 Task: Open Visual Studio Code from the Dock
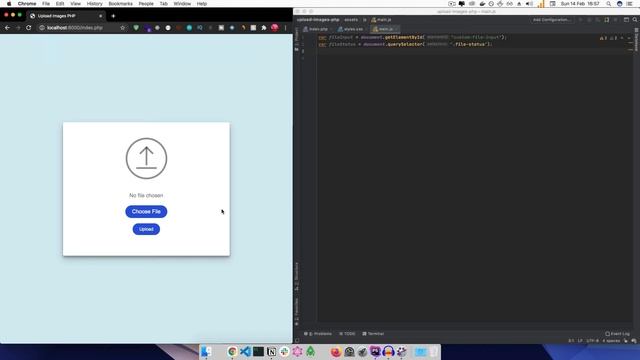[245, 351]
